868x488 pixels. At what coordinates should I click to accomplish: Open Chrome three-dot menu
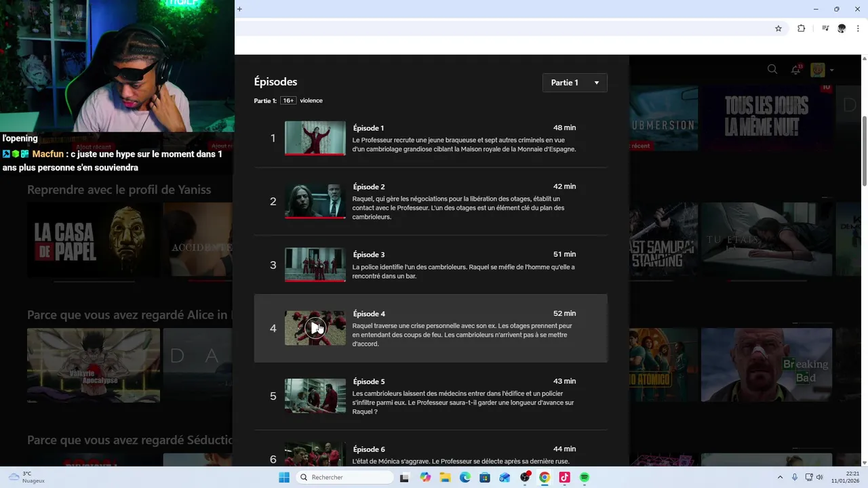tap(858, 28)
